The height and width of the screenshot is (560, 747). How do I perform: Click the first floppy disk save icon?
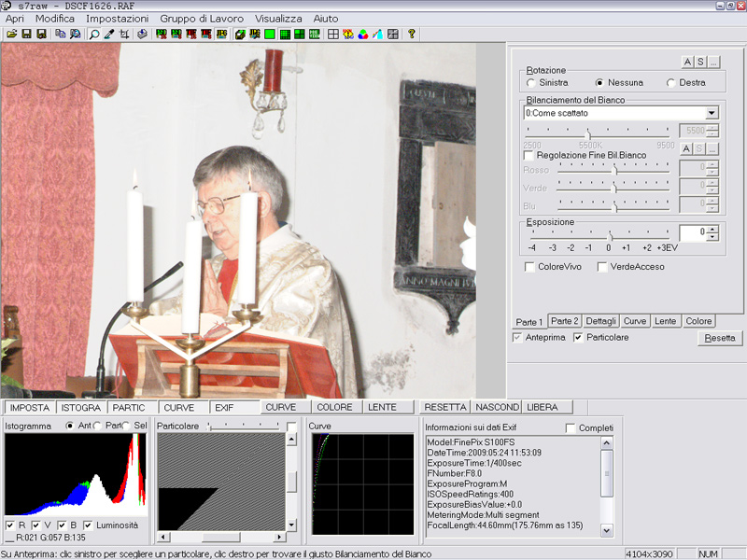click(26, 35)
